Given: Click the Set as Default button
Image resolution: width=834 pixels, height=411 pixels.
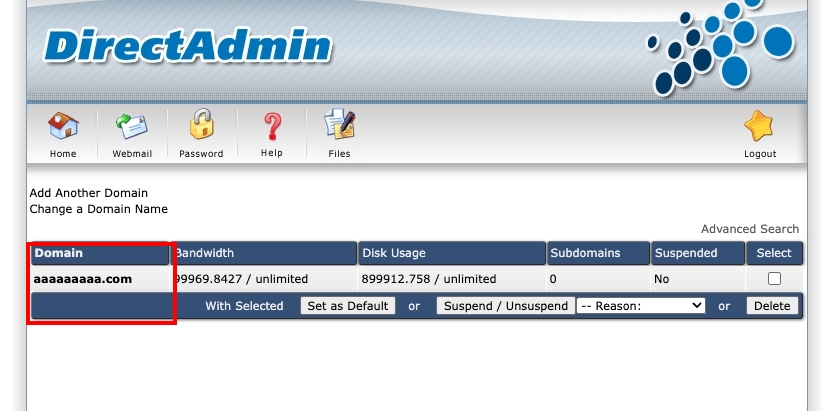Looking at the screenshot, I should [x=348, y=306].
